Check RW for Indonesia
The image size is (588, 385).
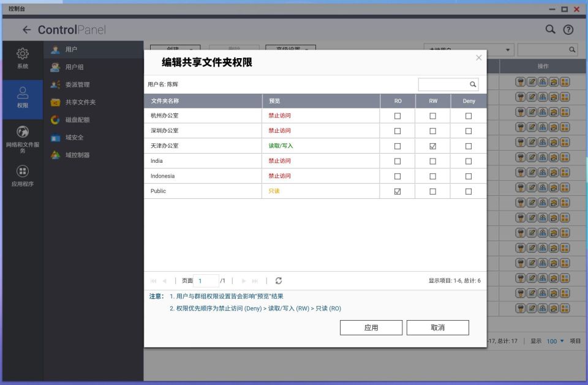[x=433, y=176]
